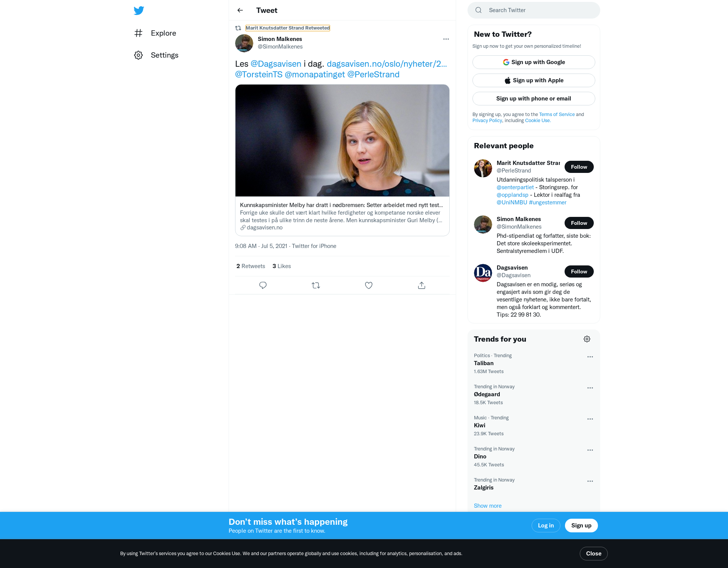The height and width of the screenshot is (568, 728).
Task: Open @opplandsp mention in bio
Action: tap(512, 195)
